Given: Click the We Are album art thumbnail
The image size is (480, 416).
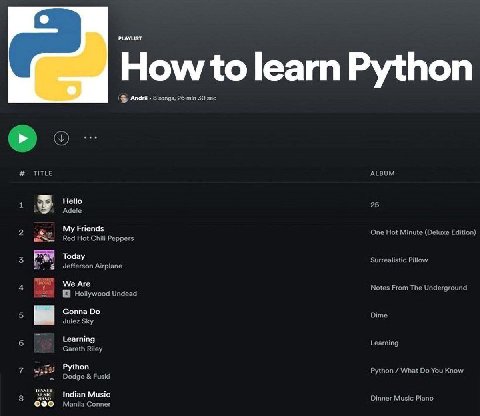Looking at the screenshot, I should (44, 287).
